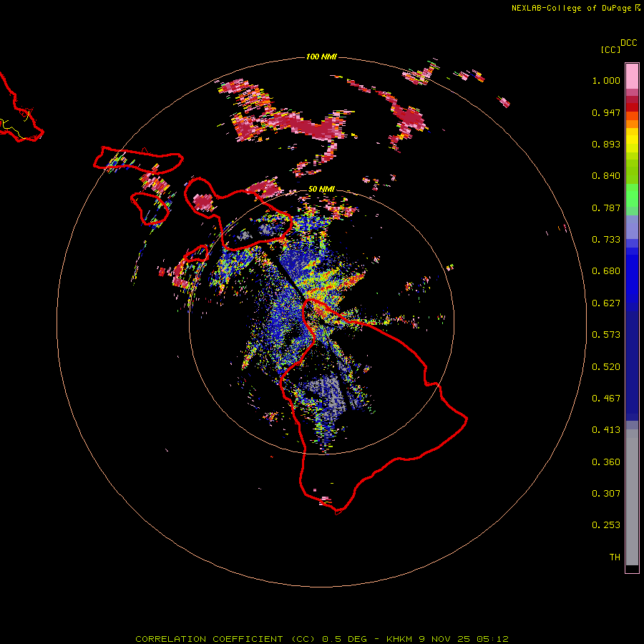Click the 0.947 color scale value
This screenshot has width=644, height=644.
tap(606, 112)
